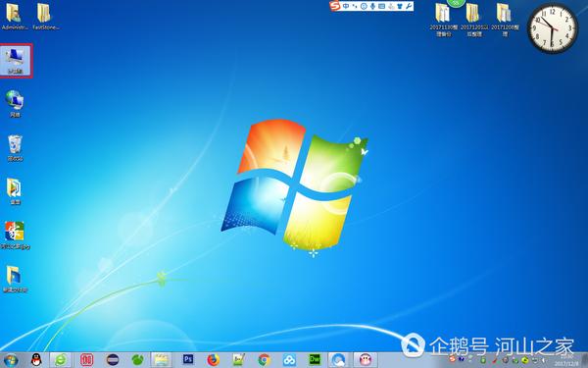Select the 20171208 folder on desktop

pyautogui.click(x=505, y=20)
